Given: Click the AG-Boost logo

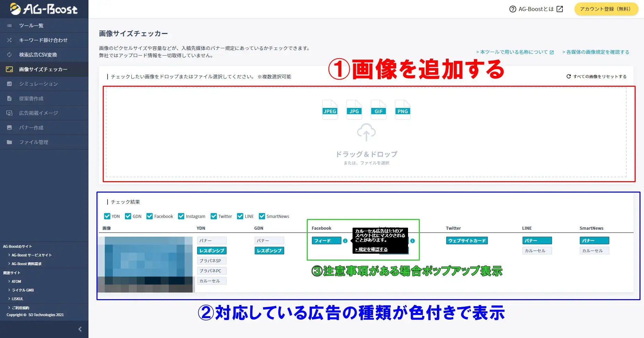Looking at the screenshot, I should pyautogui.click(x=44, y=9).
